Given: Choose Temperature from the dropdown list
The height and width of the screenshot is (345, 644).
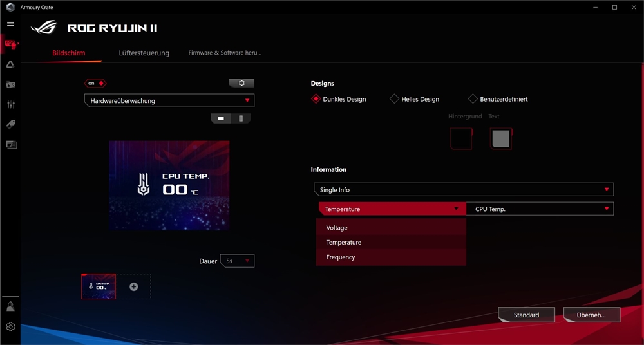Looking at the screenshot, I should (x=391, y=242).
